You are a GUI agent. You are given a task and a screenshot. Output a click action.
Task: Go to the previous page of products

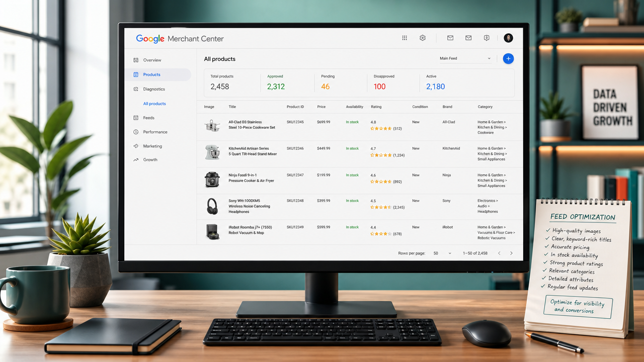[499, 253]
